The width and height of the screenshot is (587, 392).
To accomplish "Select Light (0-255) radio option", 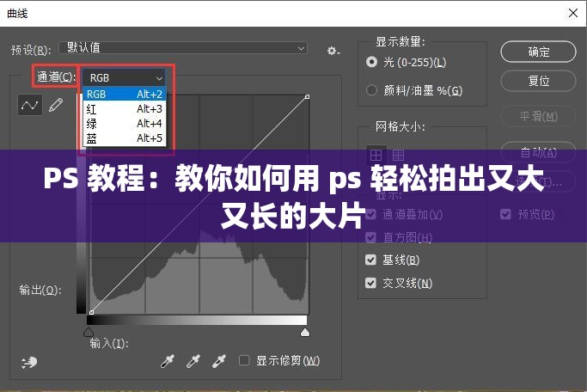I will click(x=371, y=61).
